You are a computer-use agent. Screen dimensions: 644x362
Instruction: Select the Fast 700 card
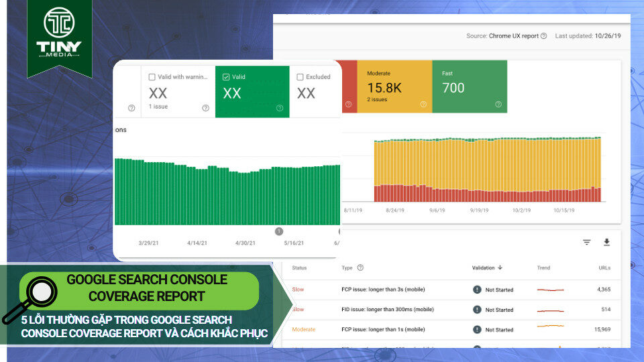click(x=470, y=86)
